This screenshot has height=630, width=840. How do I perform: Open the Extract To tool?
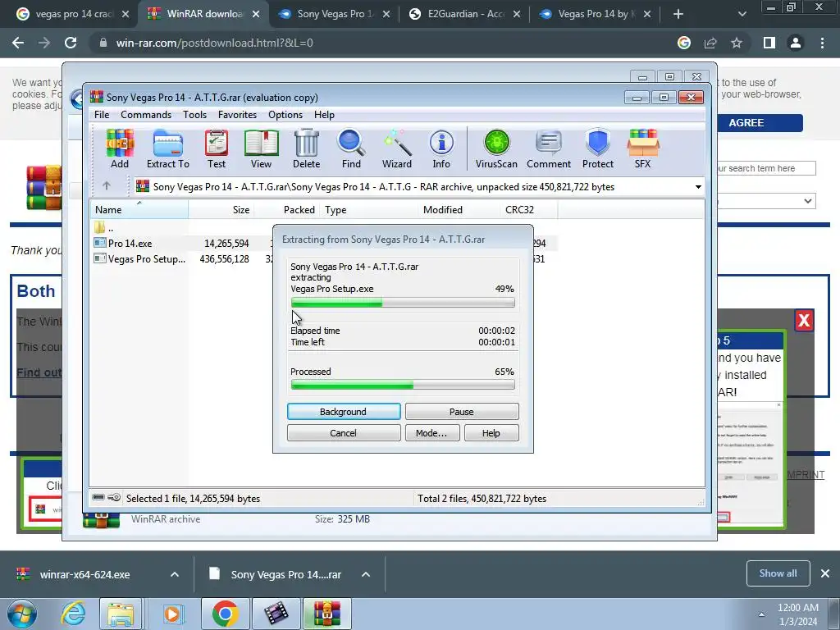(x=167, y=149)
